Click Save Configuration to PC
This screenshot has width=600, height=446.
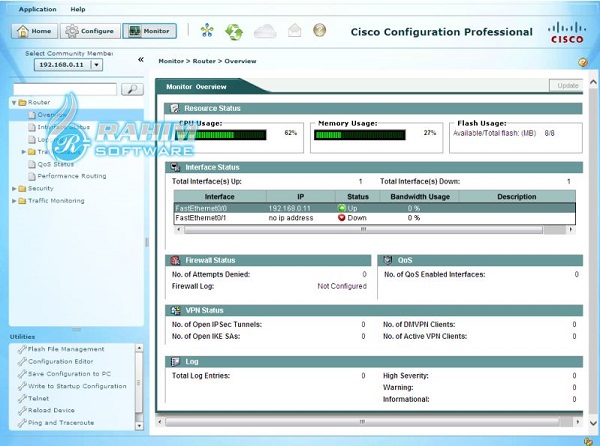(69, 374)
